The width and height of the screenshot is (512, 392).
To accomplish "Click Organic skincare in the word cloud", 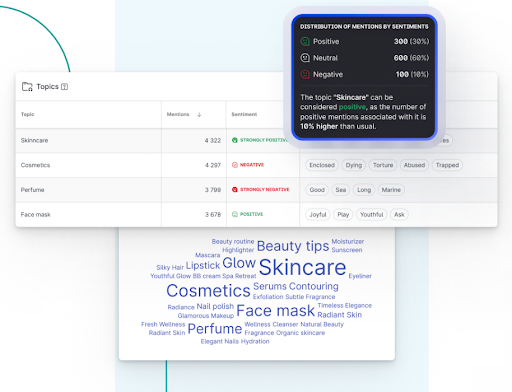I will point(300,333).
